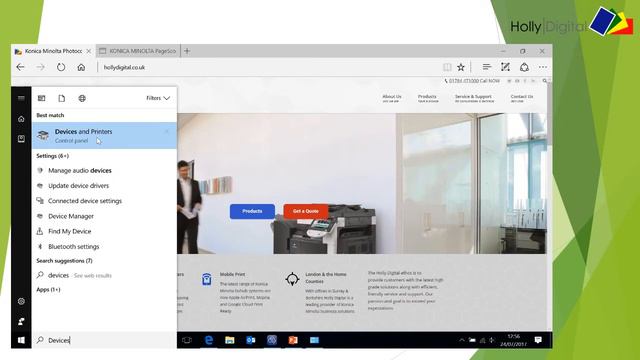The width and height of the screenshot is (640, 360).
Task: Open the Action Center notification icon
Action: pos(538,340)
